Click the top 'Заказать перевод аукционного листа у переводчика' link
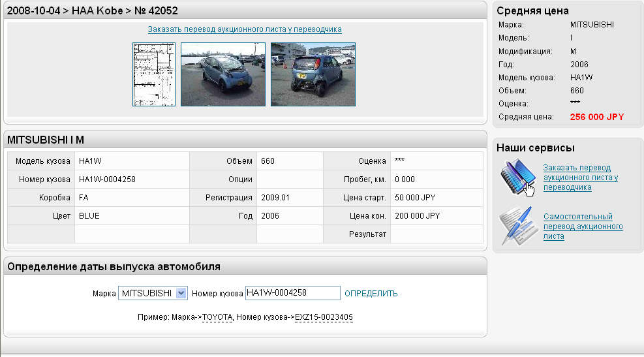Screen dimensions: 644x357 [245, 29]
